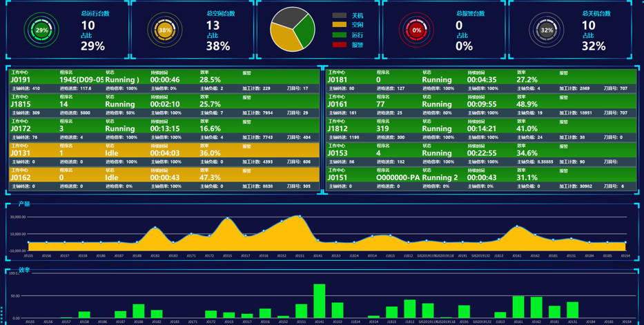644x325 pixels.
Task: Click the gray slice of the pie chart
Action: [287, 17]
